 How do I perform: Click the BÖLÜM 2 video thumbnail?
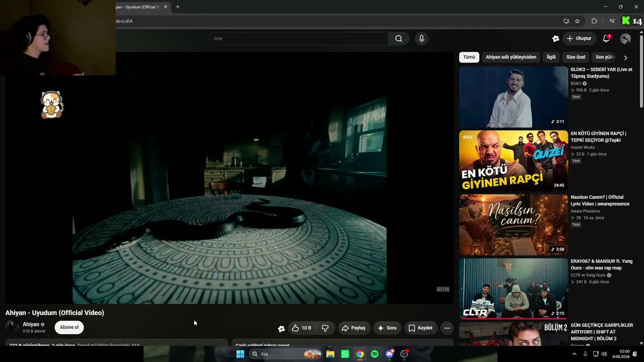pos(513,334)
